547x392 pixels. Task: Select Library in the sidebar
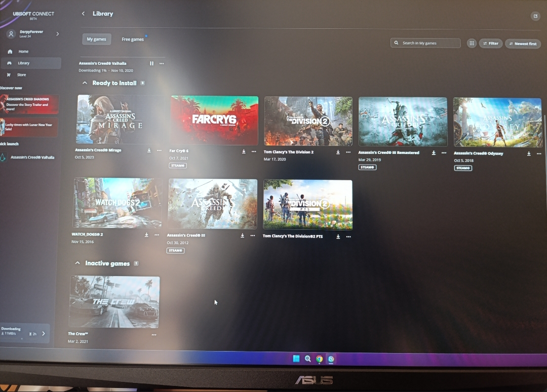31,63
